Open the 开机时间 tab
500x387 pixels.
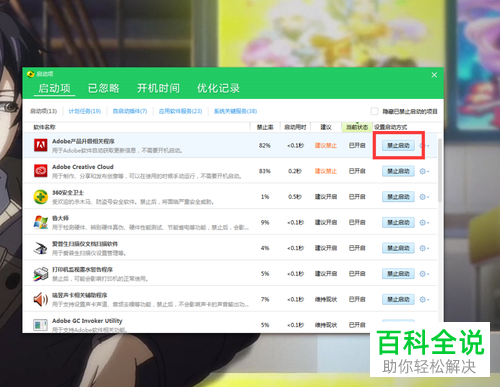158,88
